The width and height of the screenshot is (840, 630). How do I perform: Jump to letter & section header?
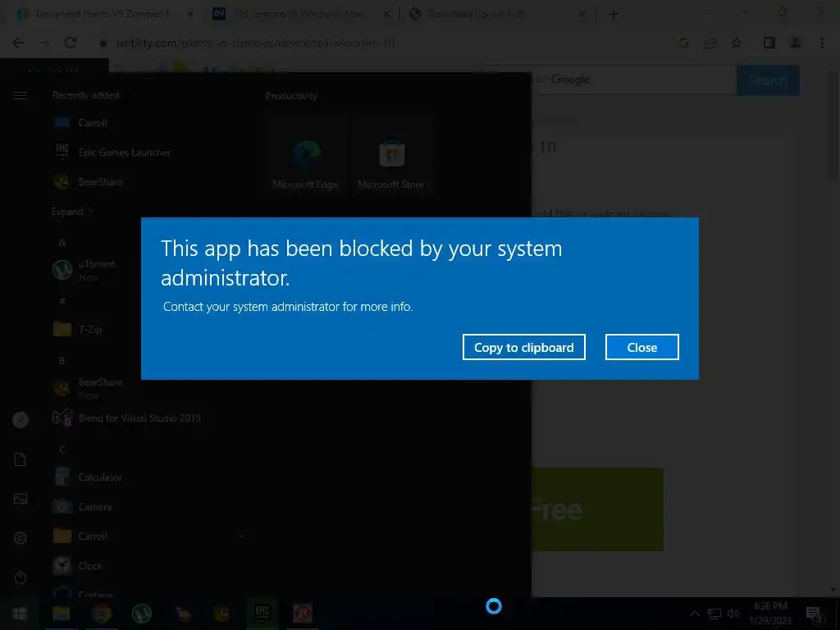pyautogui.click(x=62, y=242)
